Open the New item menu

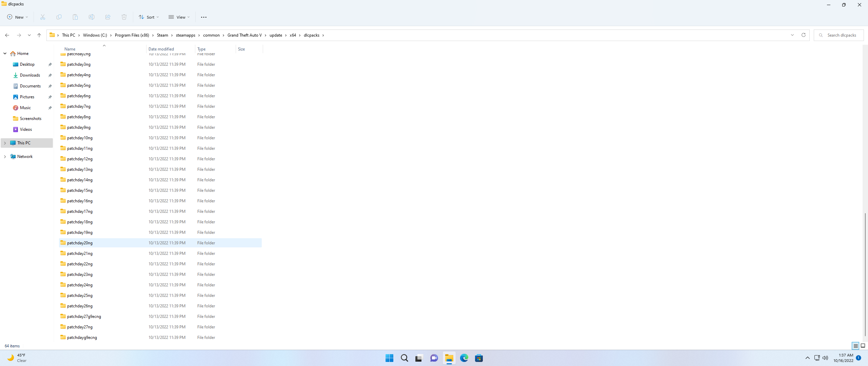pos(17,17)
